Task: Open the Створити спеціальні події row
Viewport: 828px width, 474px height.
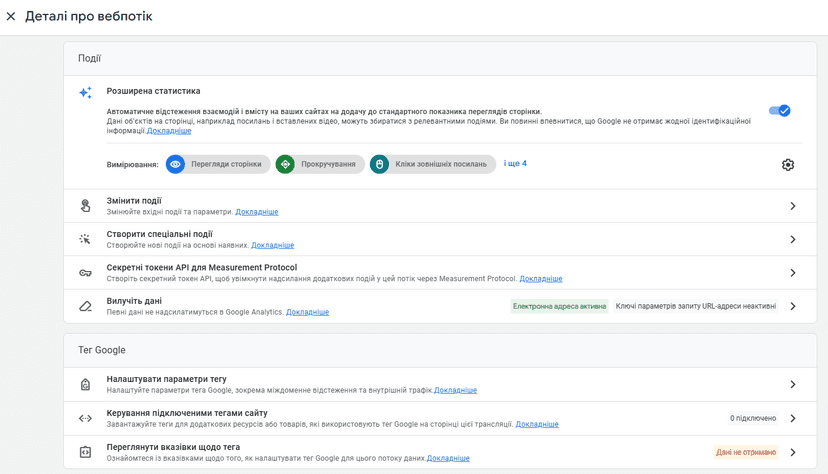Action: tap(440, 239)
